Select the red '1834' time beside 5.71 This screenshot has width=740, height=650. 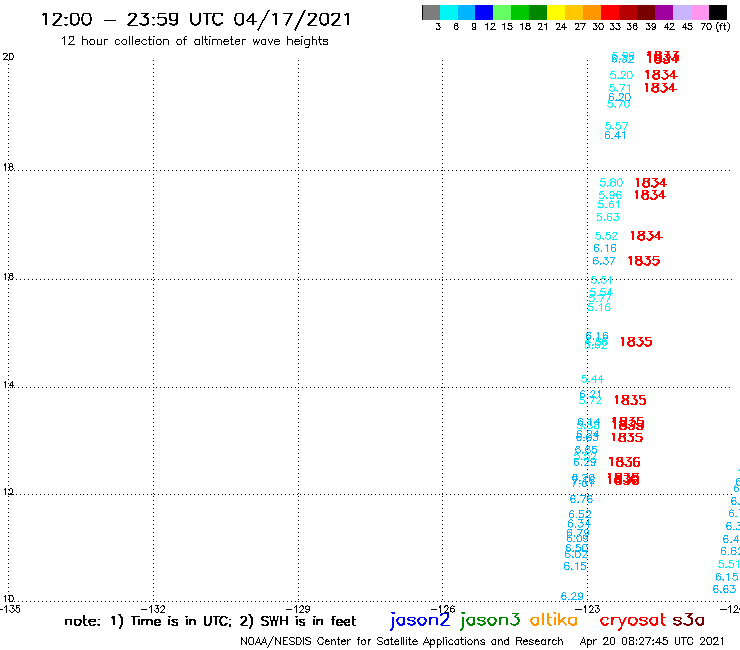tap(660, 88)
